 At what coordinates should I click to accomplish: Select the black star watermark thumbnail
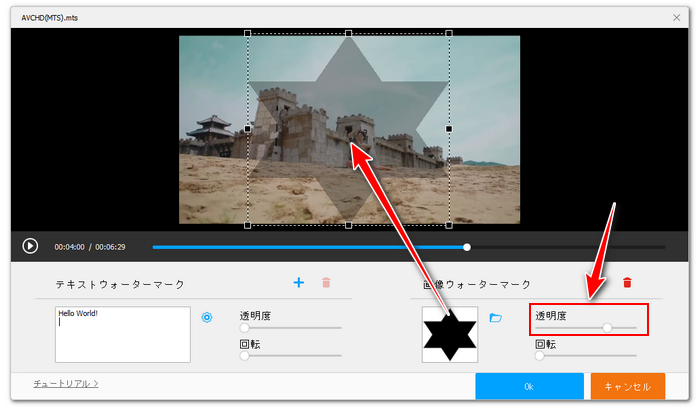[x=450, y=334]
